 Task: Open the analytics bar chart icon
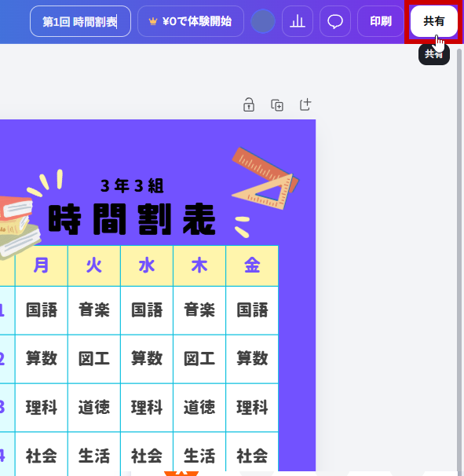(297, 21)
